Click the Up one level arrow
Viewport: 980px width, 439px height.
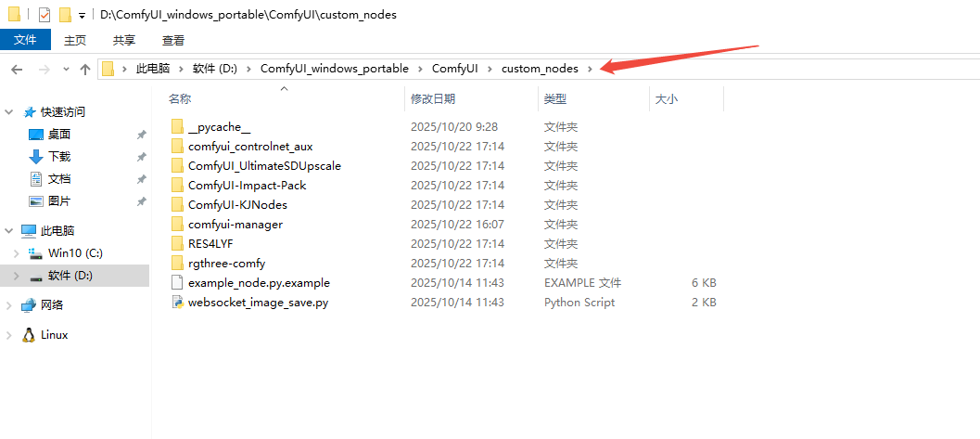click(x=85, y=69)
